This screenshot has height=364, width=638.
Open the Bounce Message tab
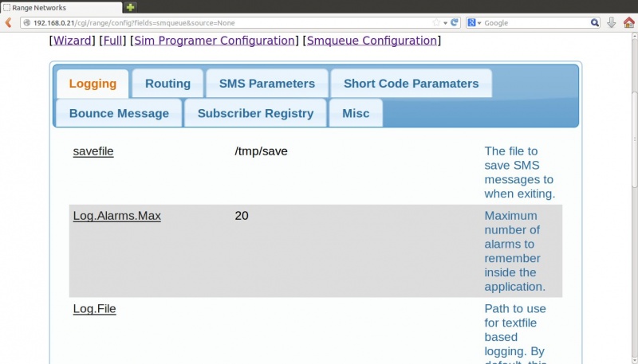pos(119,113)
